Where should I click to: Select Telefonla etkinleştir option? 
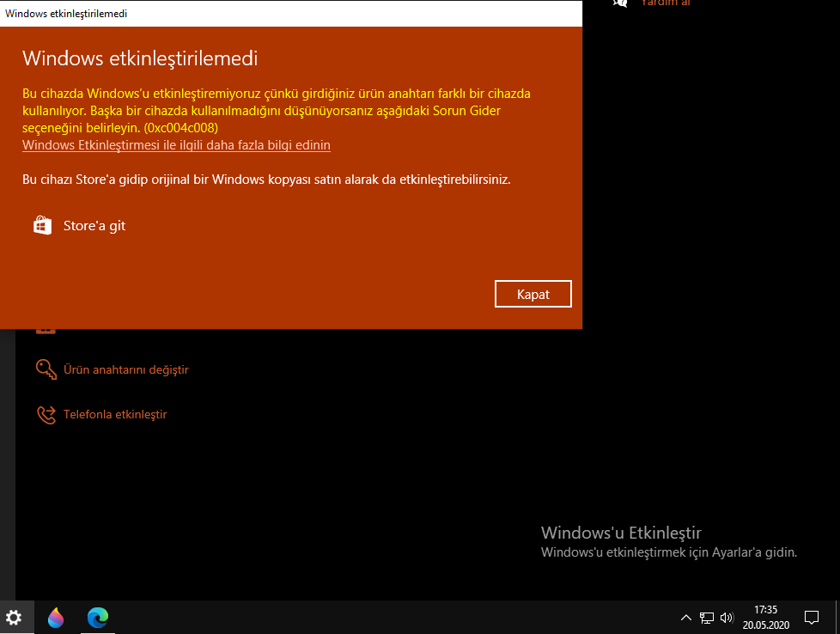115,414
